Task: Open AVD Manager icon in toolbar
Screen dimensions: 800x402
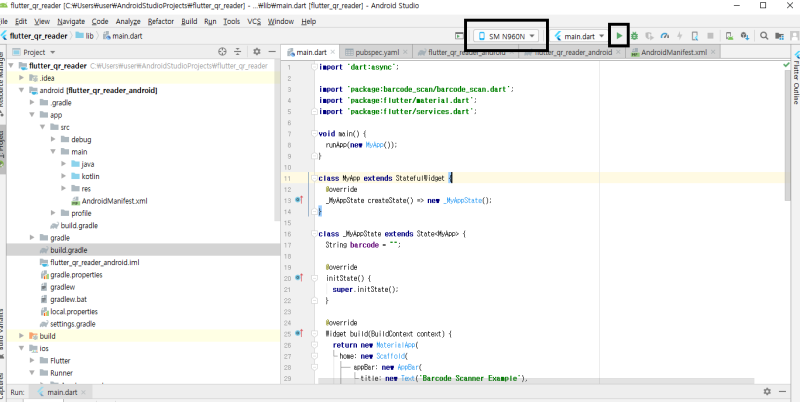Action: (x=729, y=36)
